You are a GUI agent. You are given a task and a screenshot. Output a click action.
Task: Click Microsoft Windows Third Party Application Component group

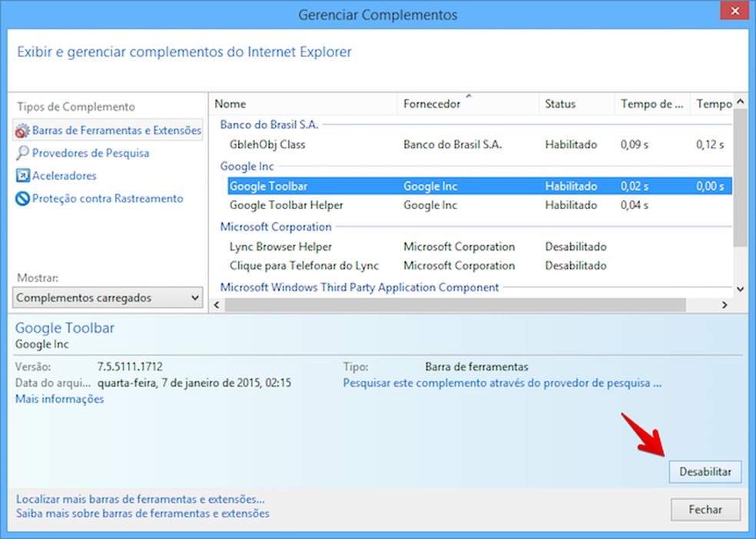point(360,287)
